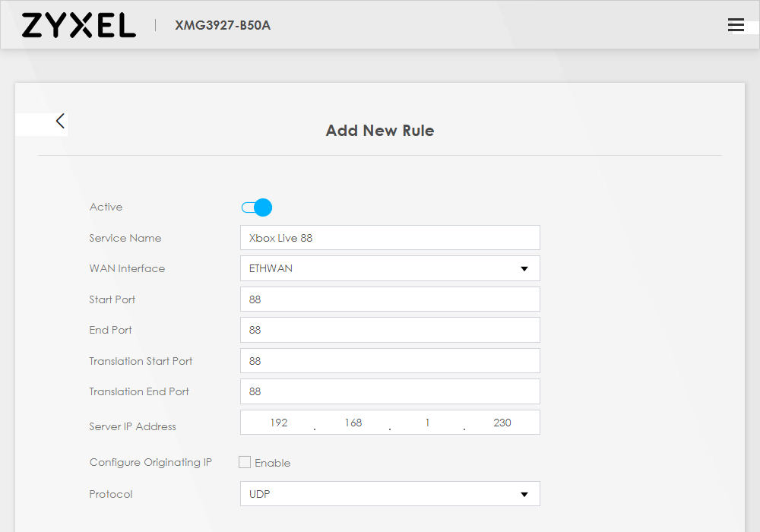Turn off the Active rule switch
The height and width of the screenshot is (532, 760).
pyautogui.click(x=257, y=207)
